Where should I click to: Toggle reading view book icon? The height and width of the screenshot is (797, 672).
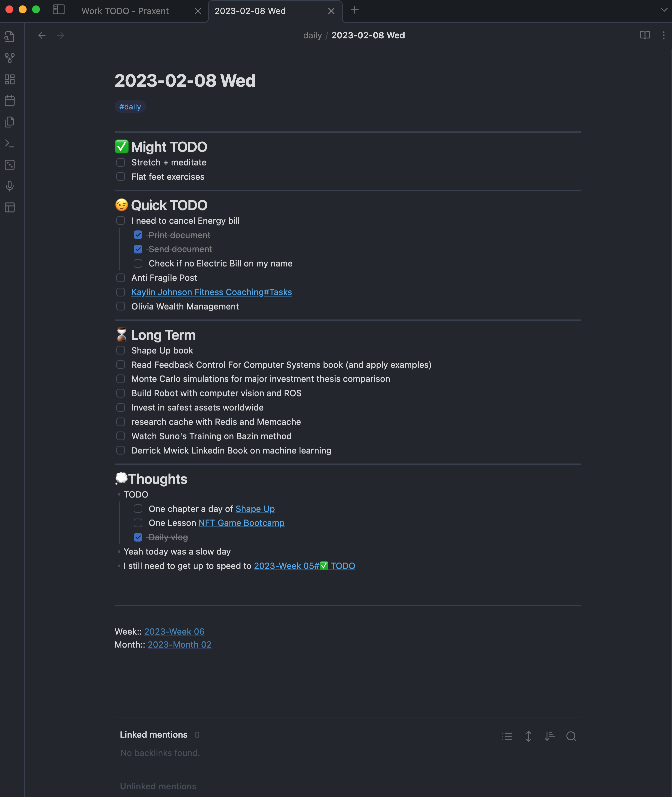point(645,35)
